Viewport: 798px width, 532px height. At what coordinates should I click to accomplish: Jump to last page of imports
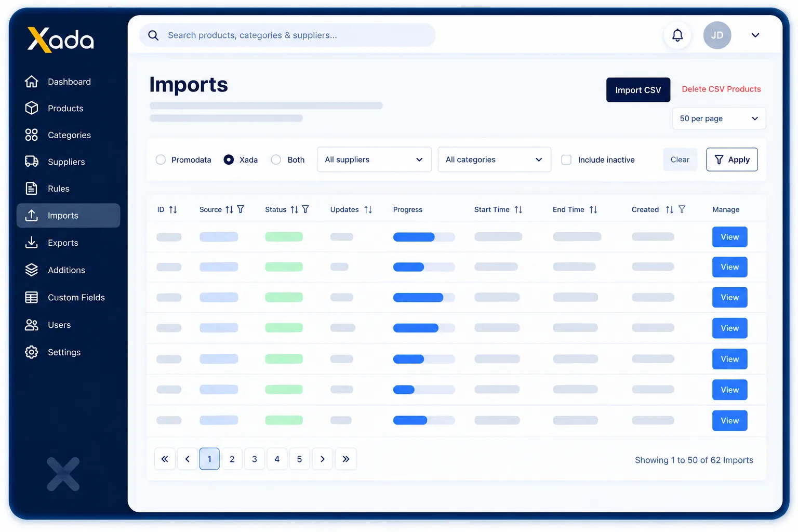[346, 459]
